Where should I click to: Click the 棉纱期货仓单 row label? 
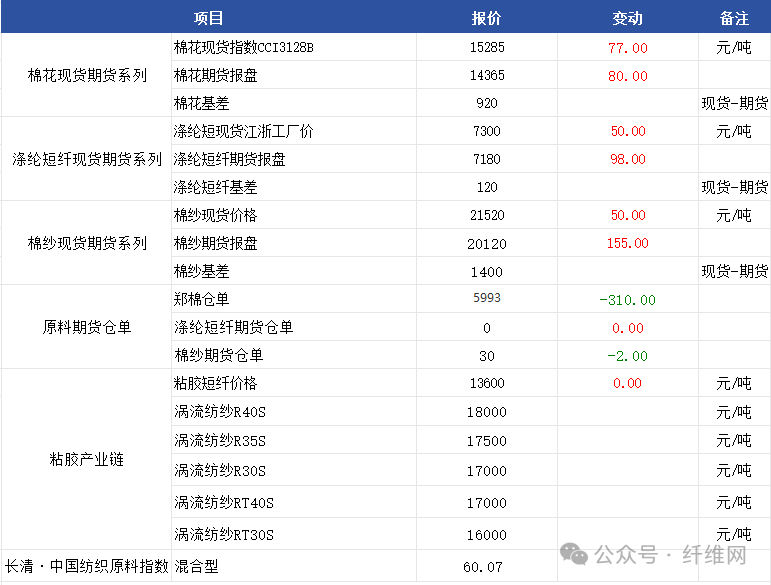(219, 355)
